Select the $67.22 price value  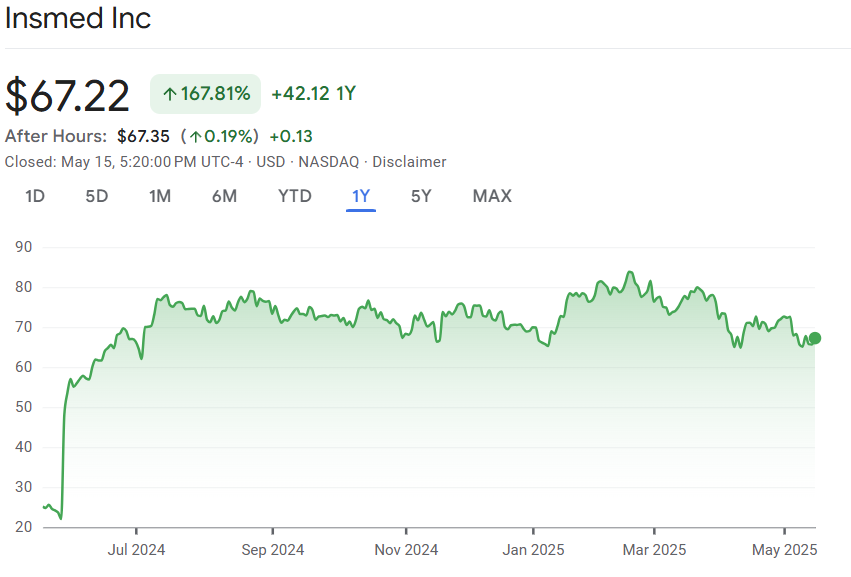pos(67,96)
